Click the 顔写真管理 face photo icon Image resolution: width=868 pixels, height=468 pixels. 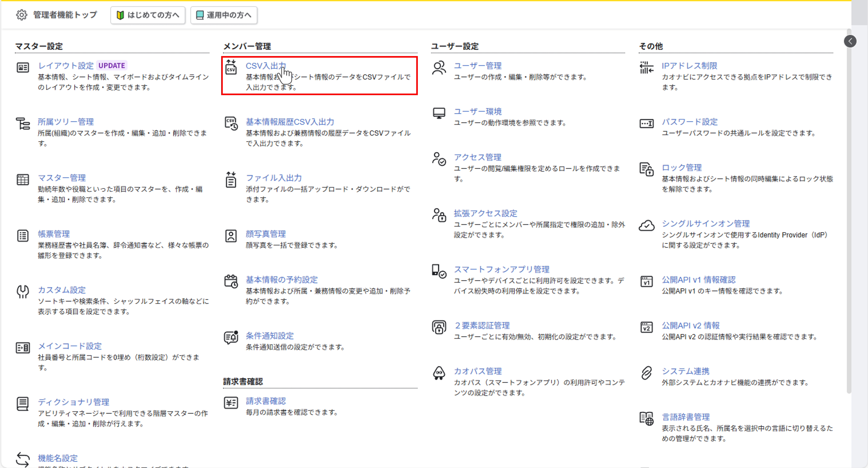231,236
